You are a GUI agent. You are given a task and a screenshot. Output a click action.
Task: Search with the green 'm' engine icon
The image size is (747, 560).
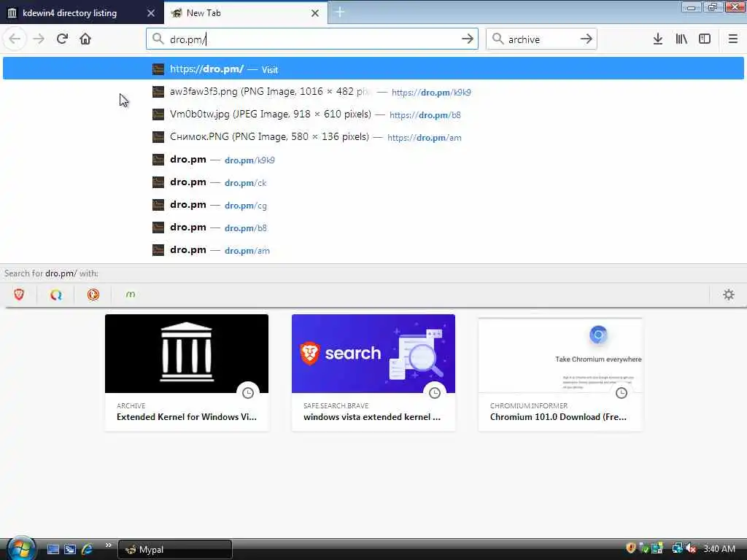(x=131, y=295)
